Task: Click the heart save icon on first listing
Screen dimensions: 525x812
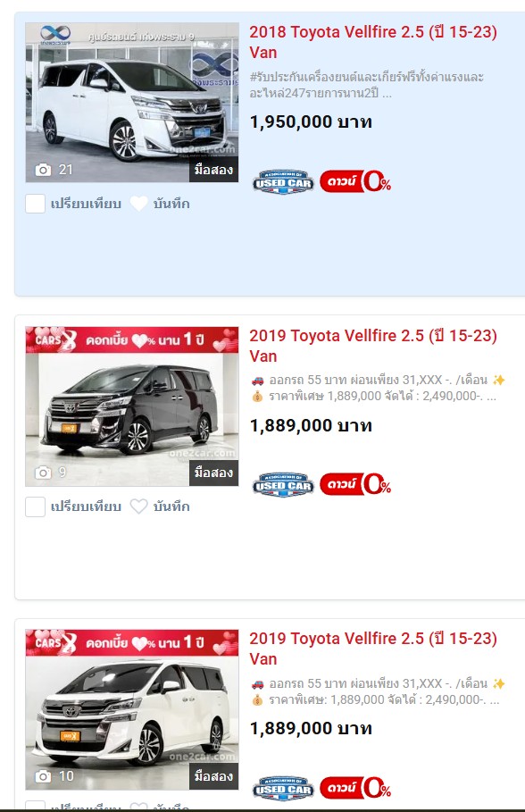Action: tap(138, 204)
